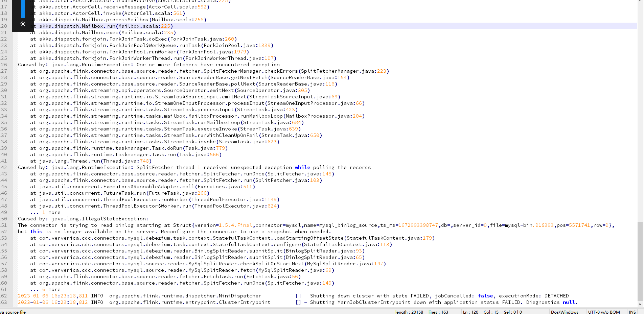Click the '... 1 more' line

pyautogui.click(x=45, y=212)
